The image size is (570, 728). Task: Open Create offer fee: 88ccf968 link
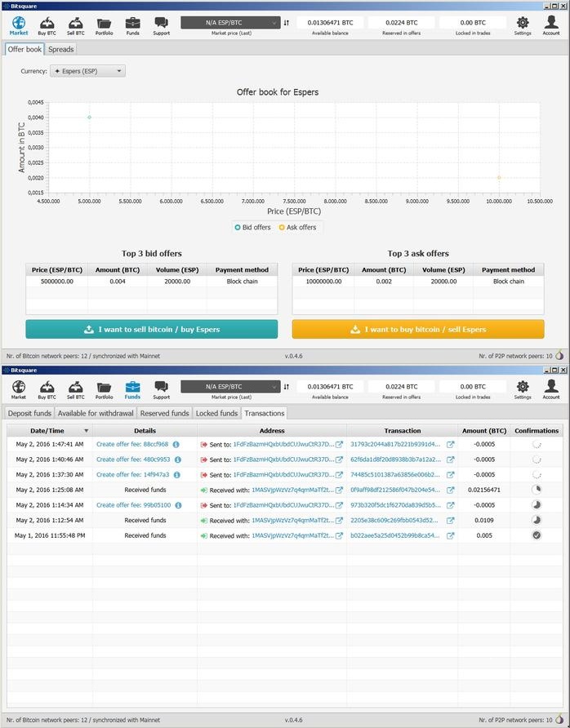click(132, 444)
